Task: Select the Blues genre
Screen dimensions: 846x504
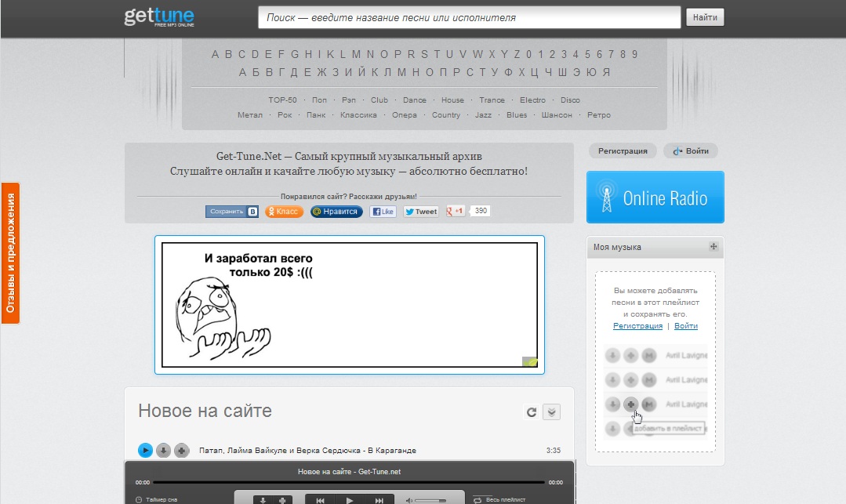Action: tap(517, 115)
